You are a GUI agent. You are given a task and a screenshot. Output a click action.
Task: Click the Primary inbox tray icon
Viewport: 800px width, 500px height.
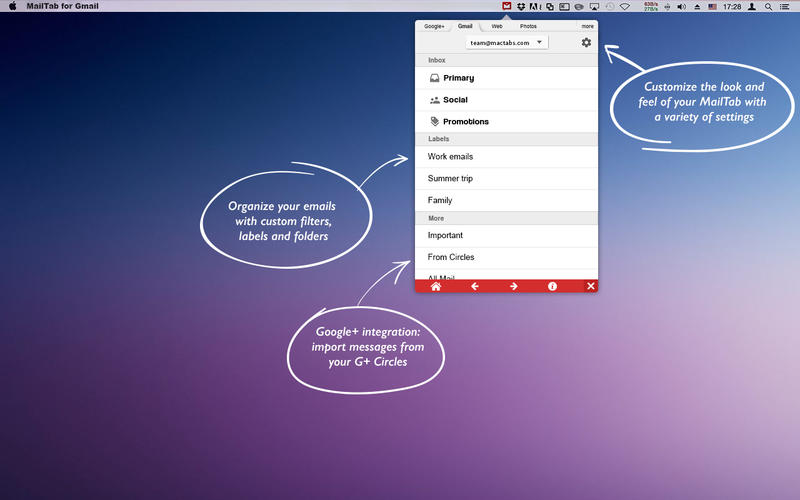tap(434, 78)
